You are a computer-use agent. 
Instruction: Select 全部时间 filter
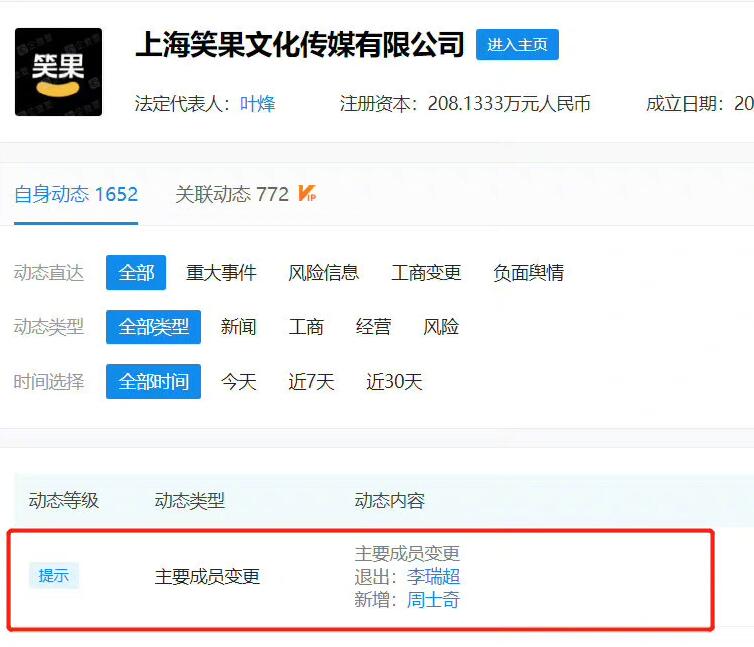[153, 381]
